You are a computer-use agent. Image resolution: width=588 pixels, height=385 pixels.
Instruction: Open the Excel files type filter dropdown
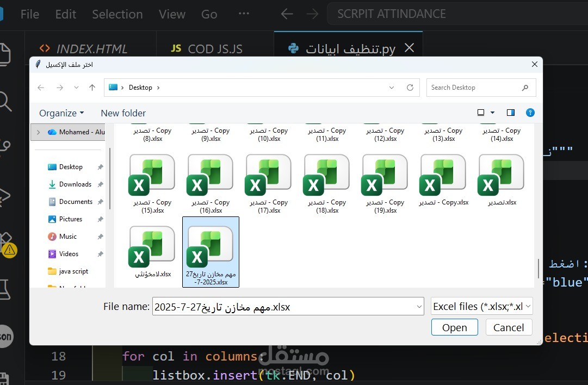click(x=481, y=306)
